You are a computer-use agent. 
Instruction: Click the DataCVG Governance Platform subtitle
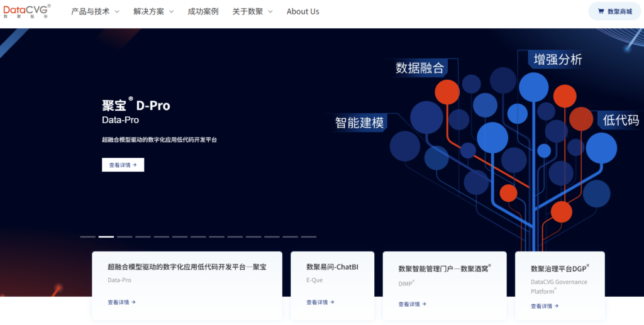(558, 287)
